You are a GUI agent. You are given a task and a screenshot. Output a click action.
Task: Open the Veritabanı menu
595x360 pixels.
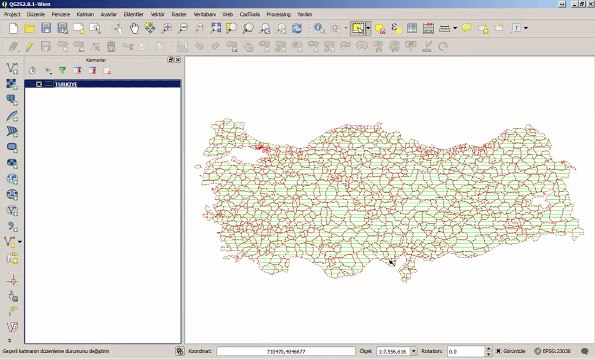coord(205,14)
